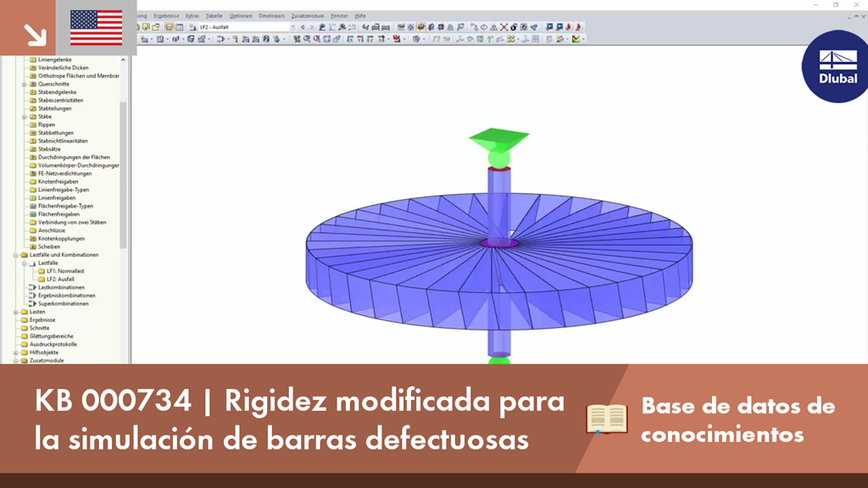Click the 3D box view icon

[326, 39]
